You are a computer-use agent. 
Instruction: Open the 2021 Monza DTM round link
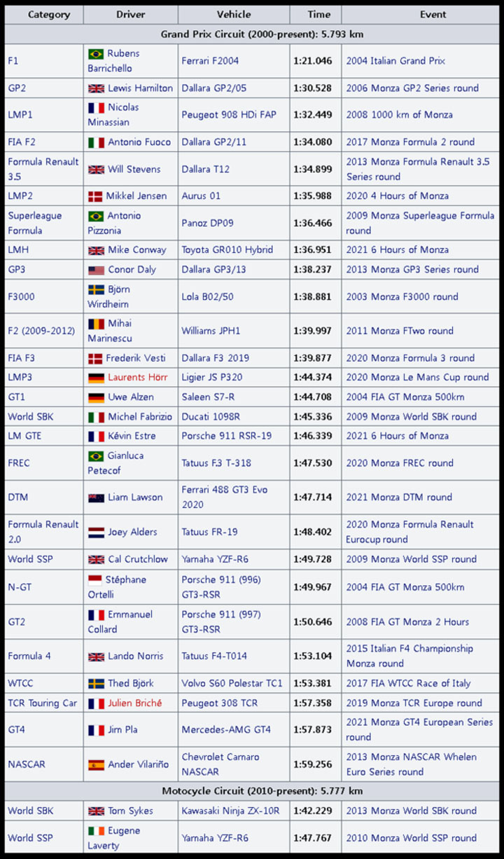(x=399, y=497)
